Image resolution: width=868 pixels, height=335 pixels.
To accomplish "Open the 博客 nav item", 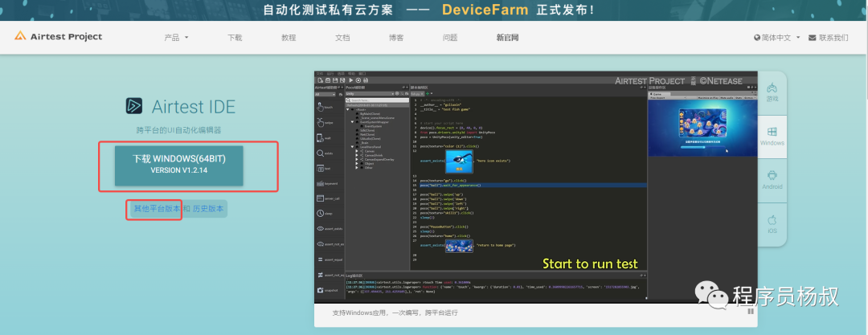I will [395, 38].
